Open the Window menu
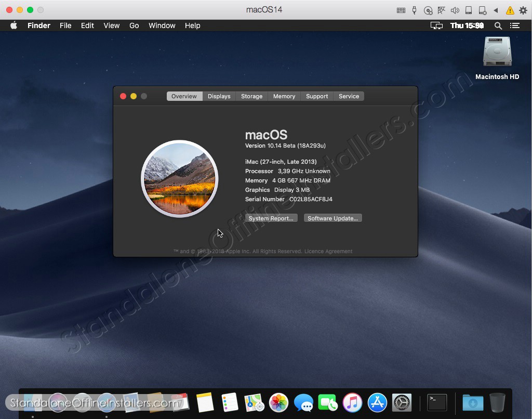This screenshot has width=532, height=419. point(162,25)
